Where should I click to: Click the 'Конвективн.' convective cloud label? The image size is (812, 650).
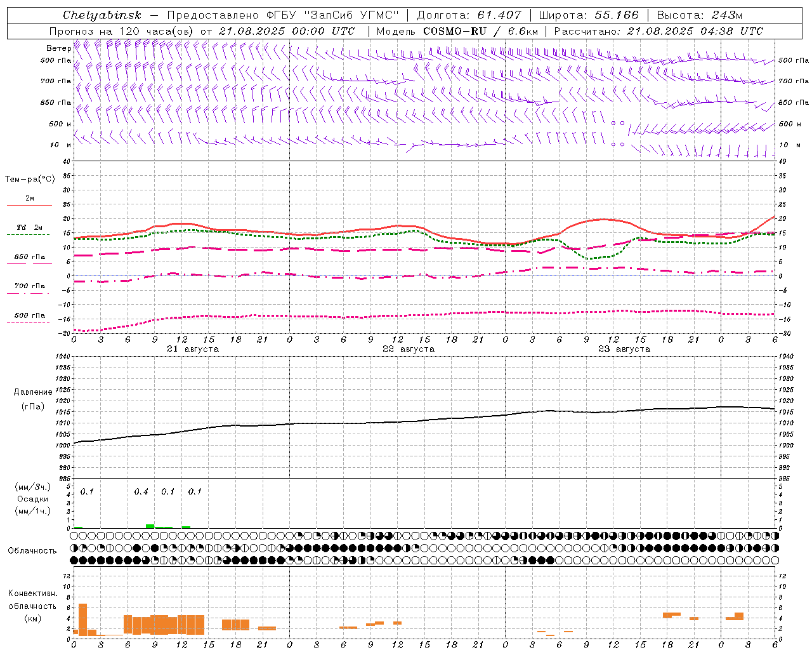point(32,594)
